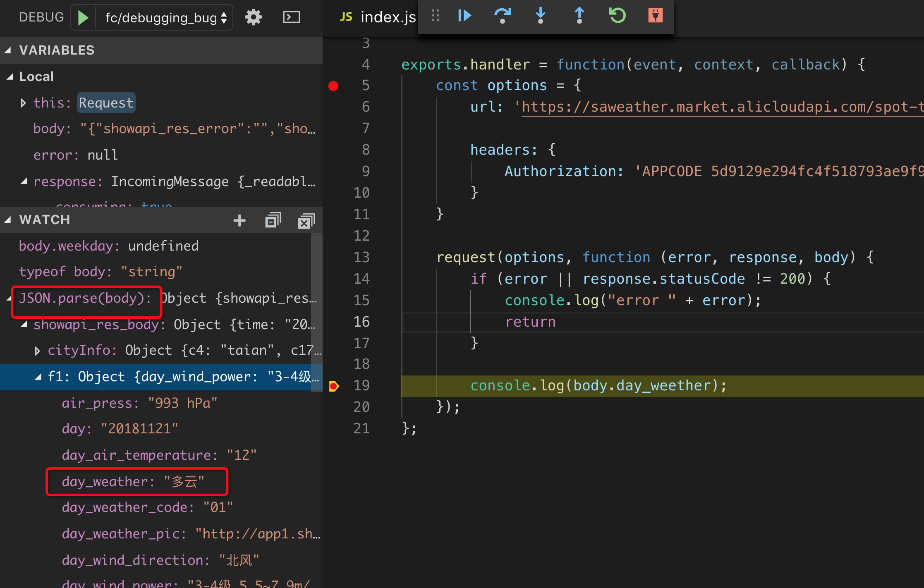Collapse the f1 object node
This screenshot has height=588, width=924.
[x=38, y=377]
